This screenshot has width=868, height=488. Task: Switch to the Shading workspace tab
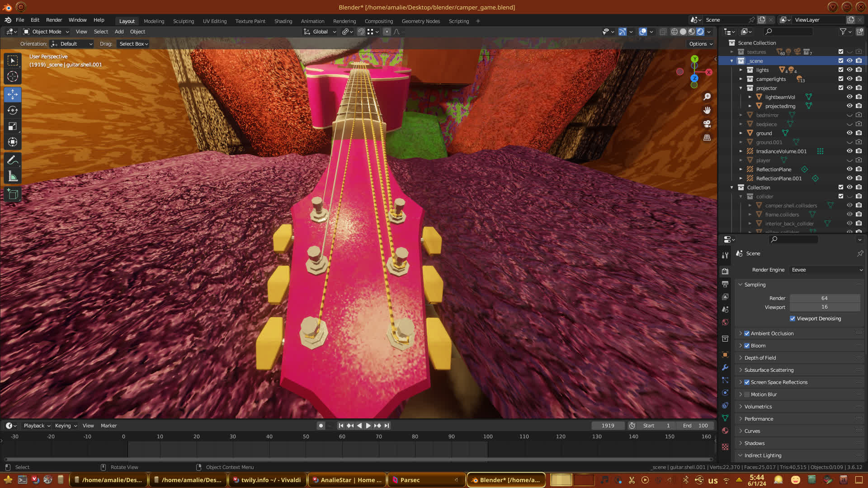[283, 21]
